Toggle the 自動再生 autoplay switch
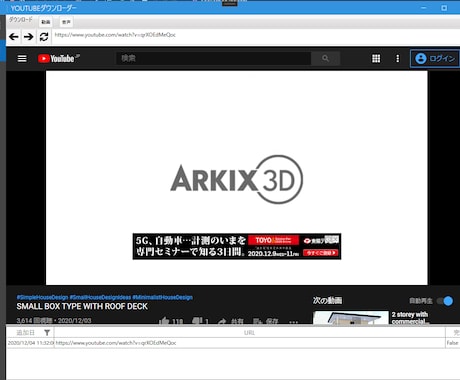This screenshot has width=460, height=380. pyautogui.click(x=445, y=301)
